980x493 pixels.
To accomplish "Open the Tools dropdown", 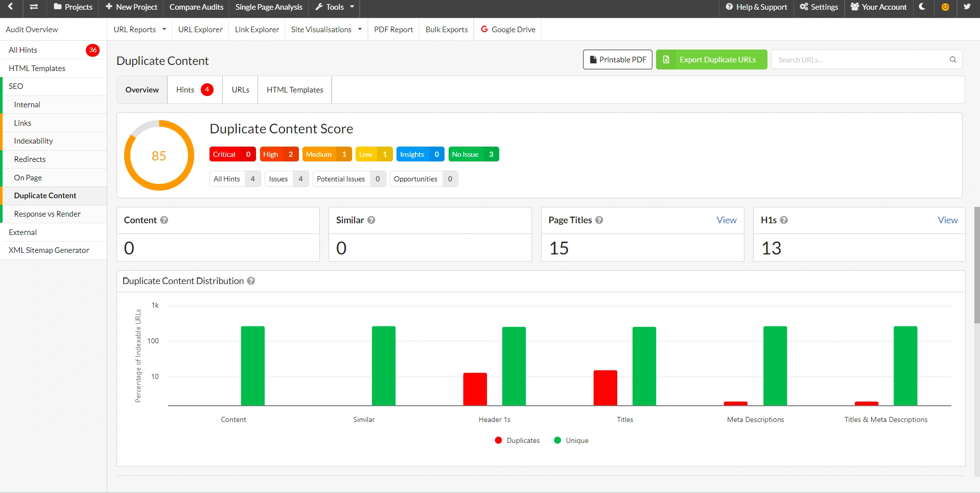I will pyautogui.click(x=334, y=7).
